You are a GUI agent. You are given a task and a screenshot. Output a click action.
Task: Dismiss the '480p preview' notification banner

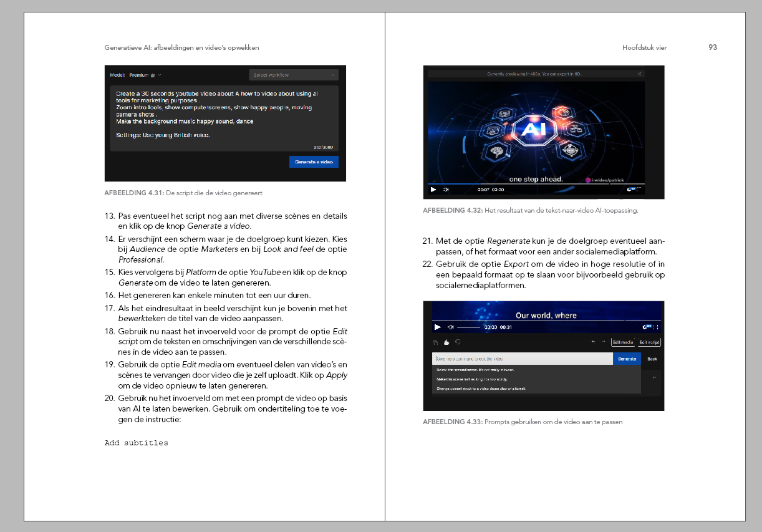tap(639, 74)
